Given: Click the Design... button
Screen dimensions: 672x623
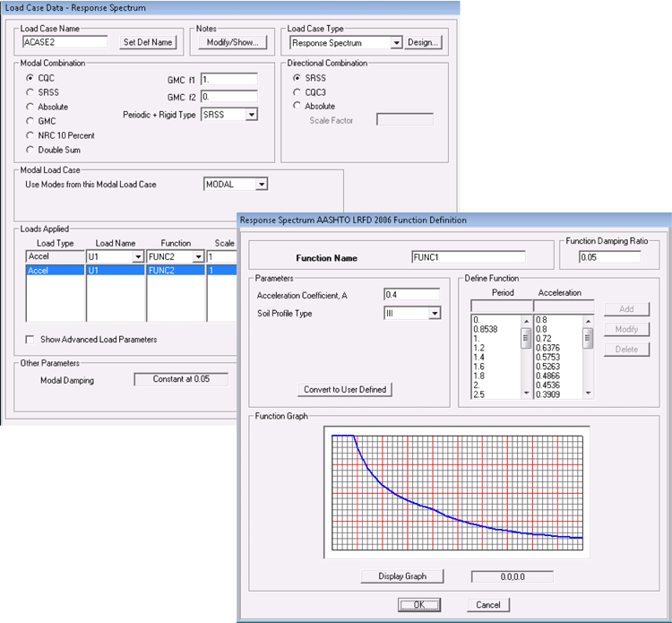Looking at the screenshot, I should click(423, 42).
